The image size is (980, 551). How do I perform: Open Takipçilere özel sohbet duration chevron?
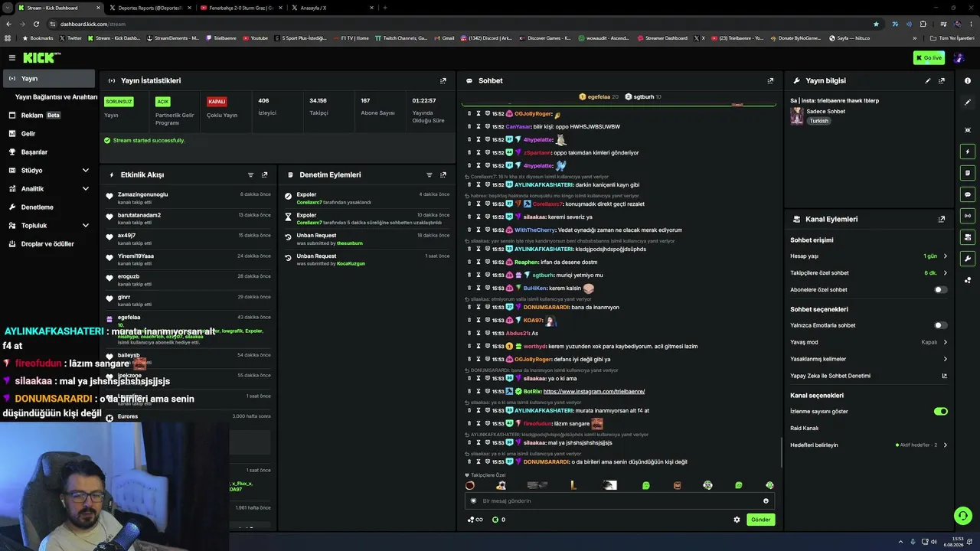[x=945, y=273]
